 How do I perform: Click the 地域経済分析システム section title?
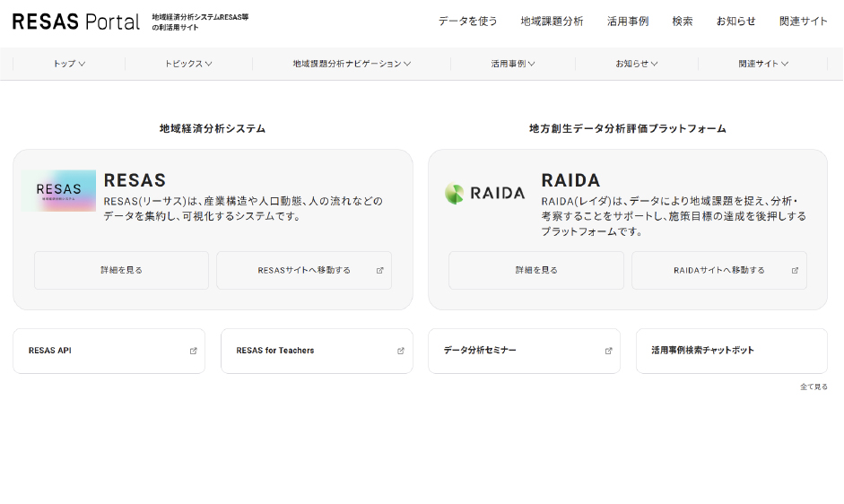[x=213, y=129]
